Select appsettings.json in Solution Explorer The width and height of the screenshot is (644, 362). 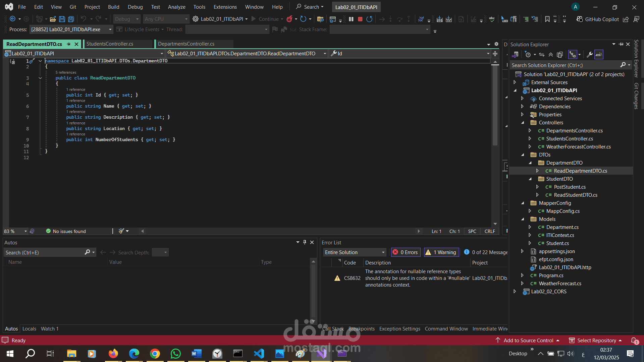[x=557, y=251]
